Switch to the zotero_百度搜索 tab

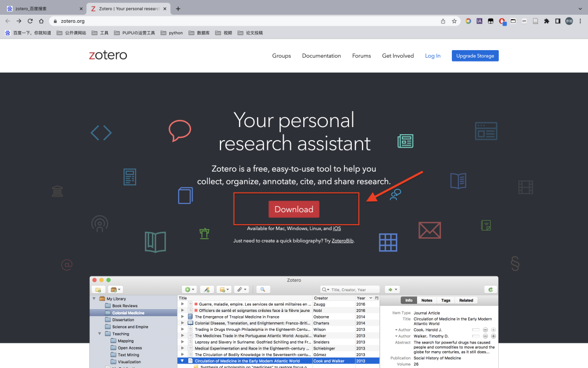[x=43, y=9]
